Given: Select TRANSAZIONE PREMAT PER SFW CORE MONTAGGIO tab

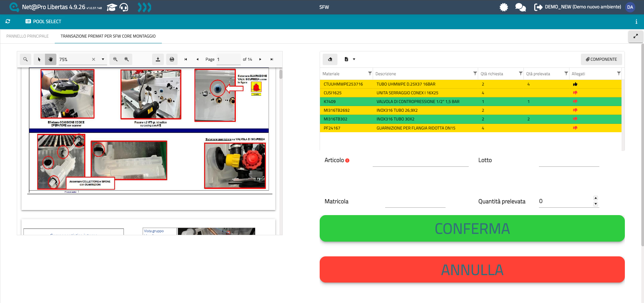Looking at the screenshot, I should (x=108, y=36).
